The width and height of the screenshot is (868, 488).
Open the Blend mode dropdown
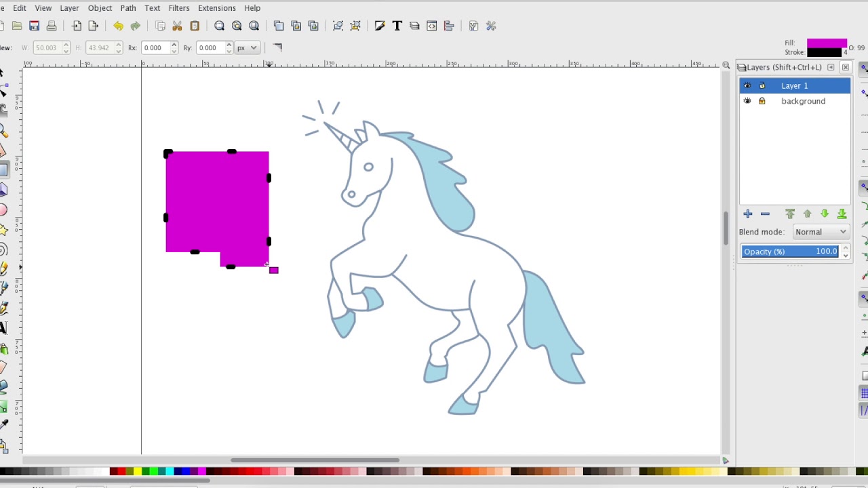821,232
